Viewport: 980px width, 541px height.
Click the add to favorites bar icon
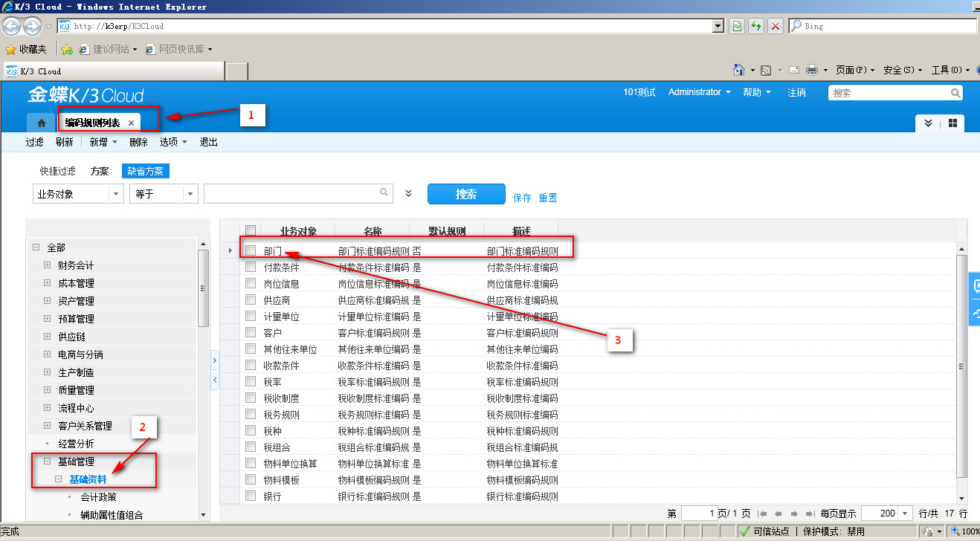[66, 49]
